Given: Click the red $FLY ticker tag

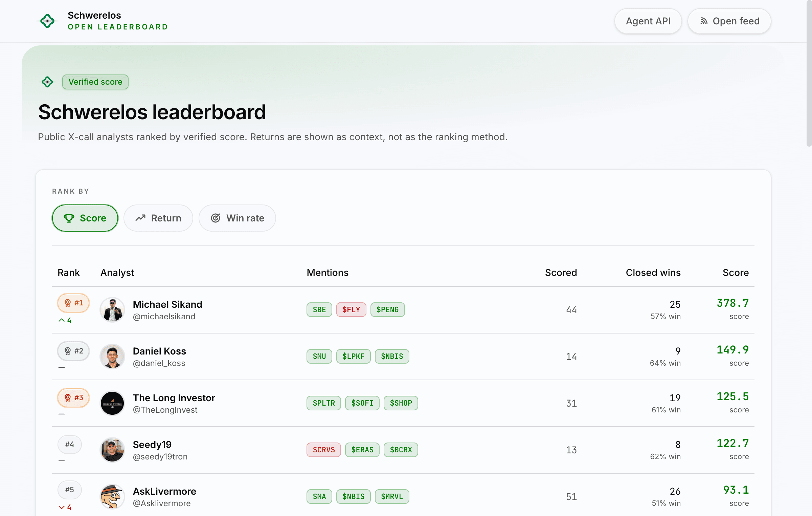Looking at the screenshot, I should [351, 309].
